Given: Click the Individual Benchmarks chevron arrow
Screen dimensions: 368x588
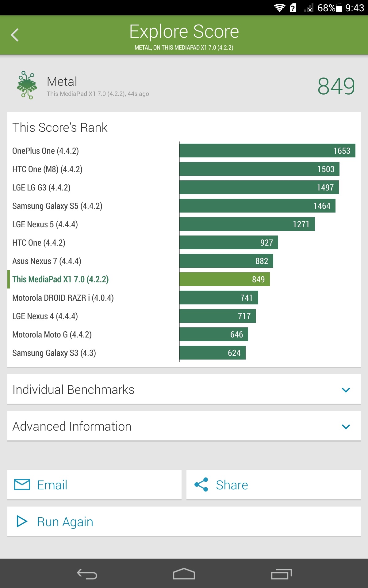Looking at the screenshot, I should click(x=346, y=390).
